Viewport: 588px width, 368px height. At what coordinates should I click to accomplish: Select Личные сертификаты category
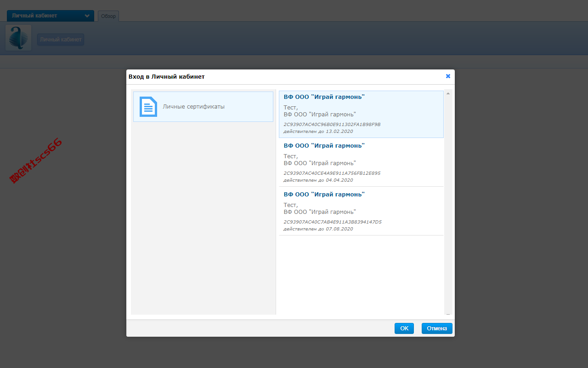(203, 107)
